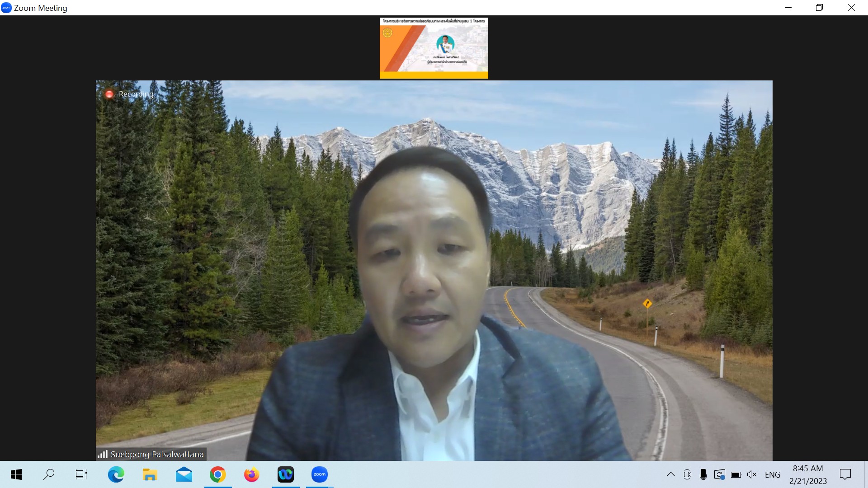
Task: Click the camera in-use tray icon
Action: 687,474
